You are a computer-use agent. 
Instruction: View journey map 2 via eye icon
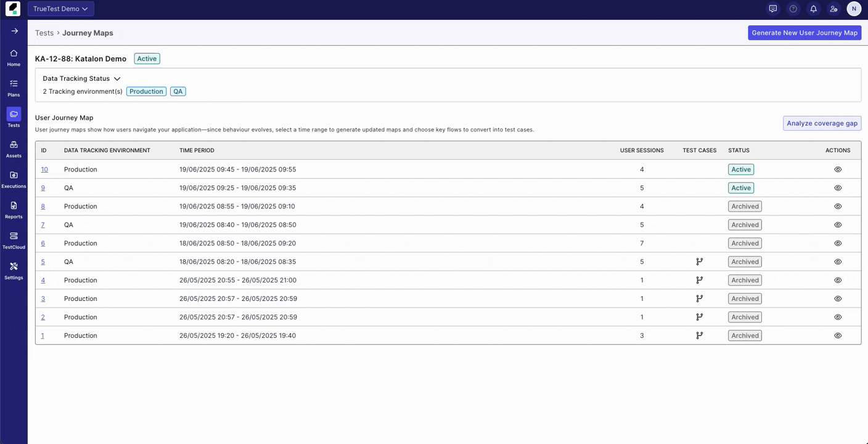[x=838, y=317]
